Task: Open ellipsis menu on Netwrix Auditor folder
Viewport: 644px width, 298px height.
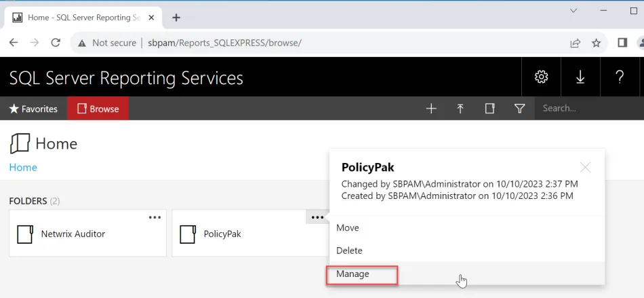Action: pyautogui.click(x=155, y=217)
